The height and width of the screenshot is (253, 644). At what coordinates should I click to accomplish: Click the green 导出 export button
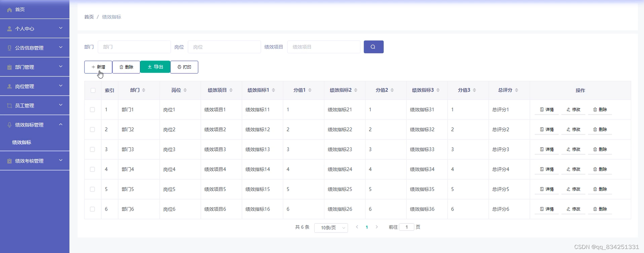155,67
